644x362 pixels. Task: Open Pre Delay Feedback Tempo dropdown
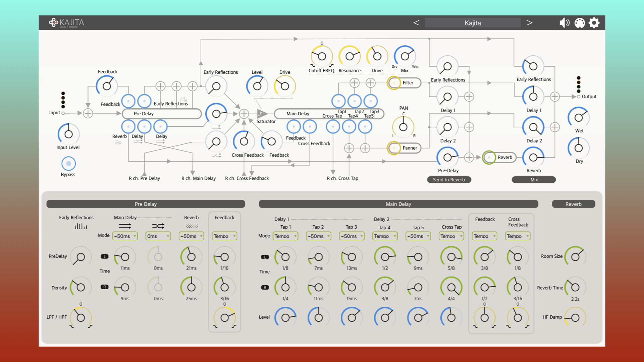coord(224,236)
